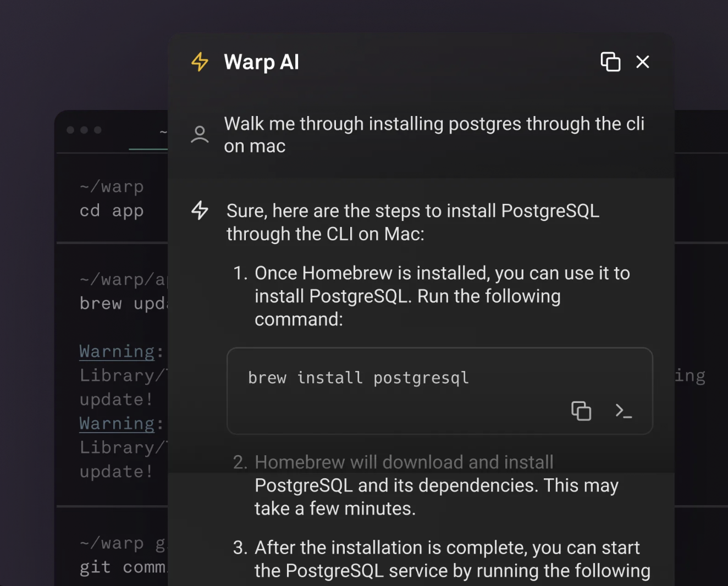The image size is (728, 586).
Task: Copy the brew install postgresql command
Action: [581, 411]
